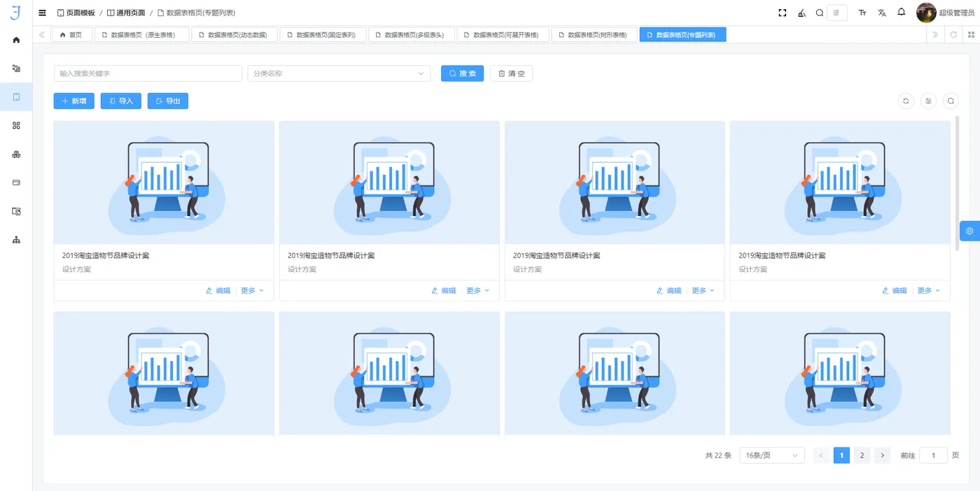Viewport: 980px width, 491px height.
Task: Open notifications via the bell icon
Action: [901, 12]
